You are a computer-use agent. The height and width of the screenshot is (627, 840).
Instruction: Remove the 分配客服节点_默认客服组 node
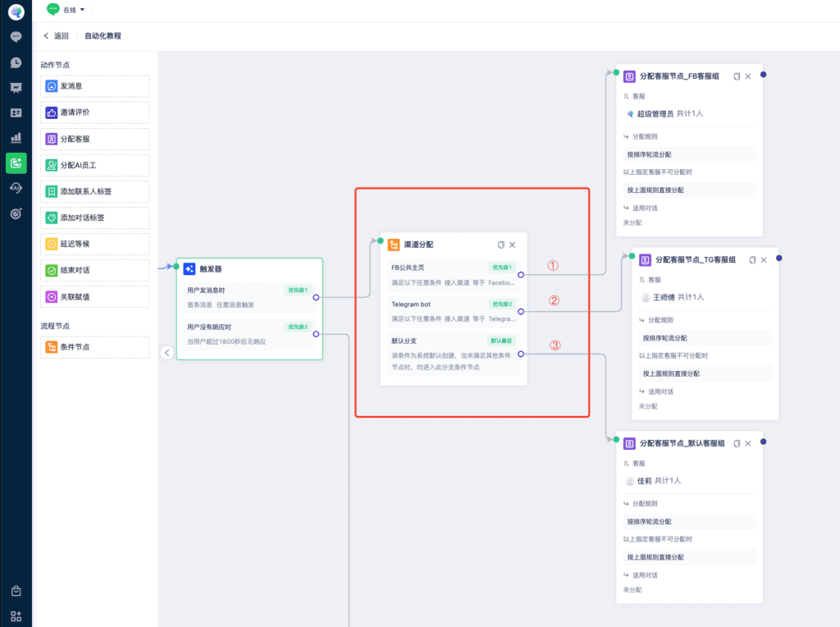748,444
